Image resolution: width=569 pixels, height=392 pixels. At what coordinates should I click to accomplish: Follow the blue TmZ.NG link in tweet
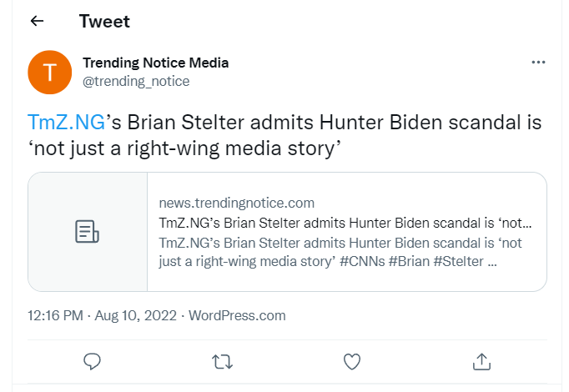coord(67,123)
